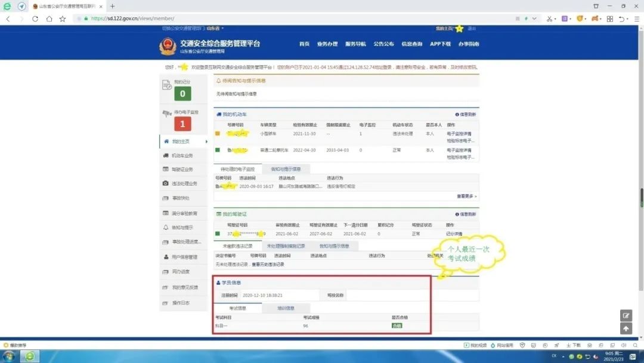644x363 pixels.
Task: Click the 告知与提示 bell icon in sidebar
Action: (166, 227)
